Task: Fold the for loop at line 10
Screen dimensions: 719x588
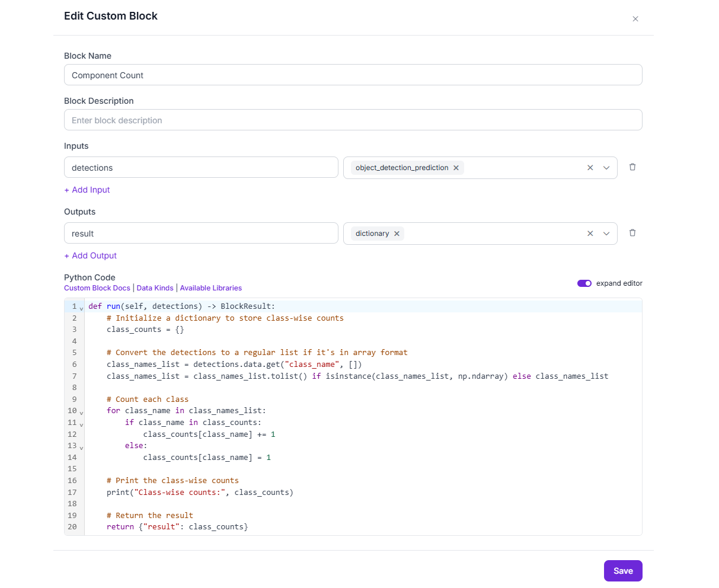Action: (x=82, y=413)
